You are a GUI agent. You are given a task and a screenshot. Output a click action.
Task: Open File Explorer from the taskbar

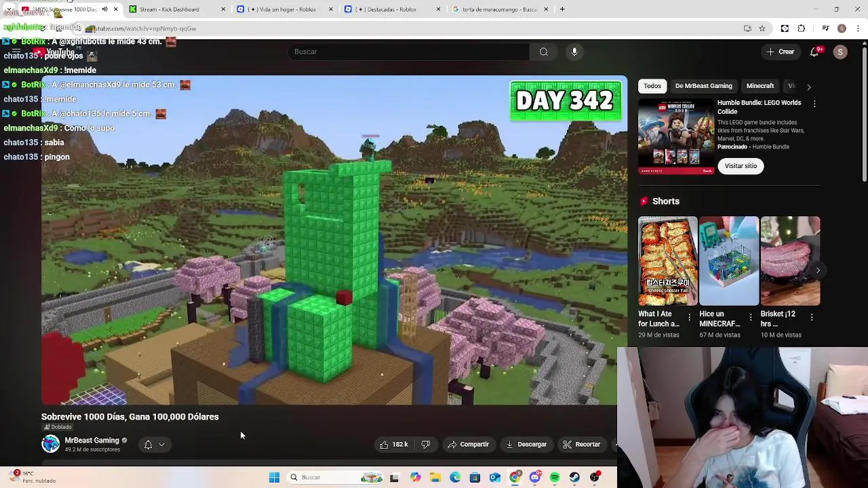point(435,477)
